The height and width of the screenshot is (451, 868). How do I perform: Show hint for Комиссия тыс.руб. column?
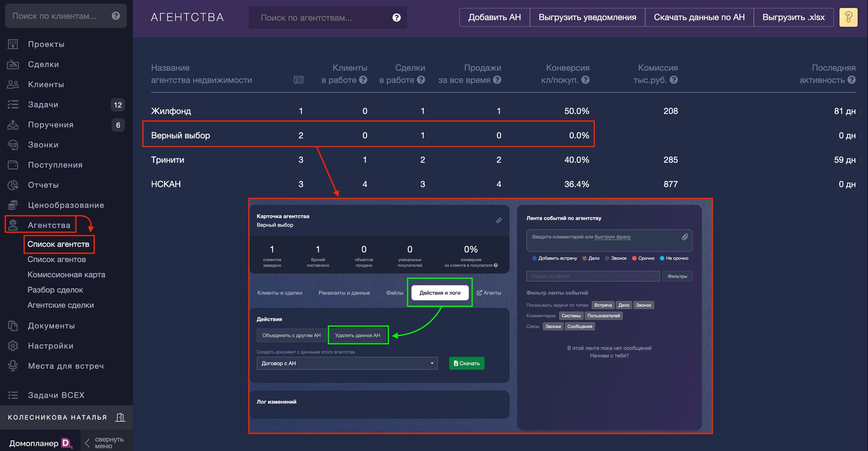click(674, 80)
